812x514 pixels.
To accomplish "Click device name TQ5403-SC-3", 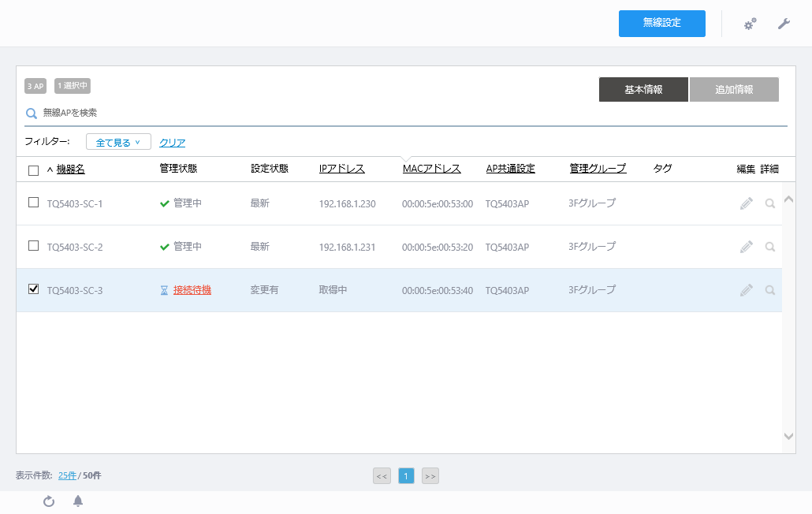I will click(75, 291).
